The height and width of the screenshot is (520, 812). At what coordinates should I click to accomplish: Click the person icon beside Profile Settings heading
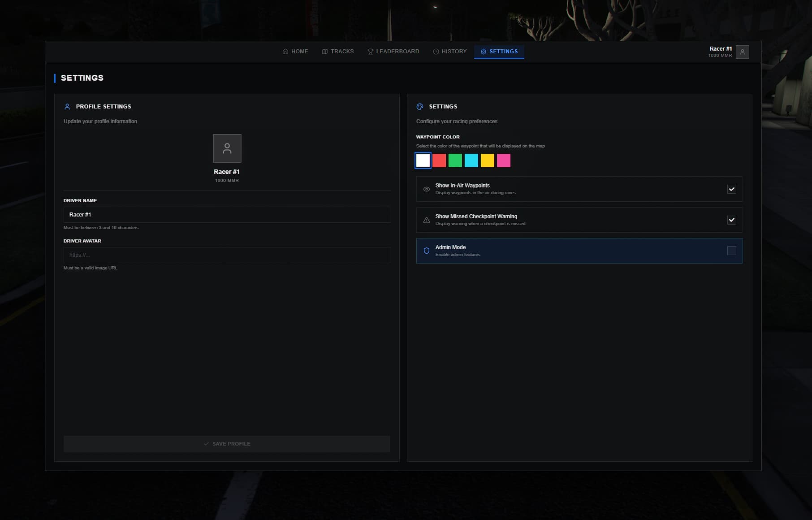pos(67,107)
